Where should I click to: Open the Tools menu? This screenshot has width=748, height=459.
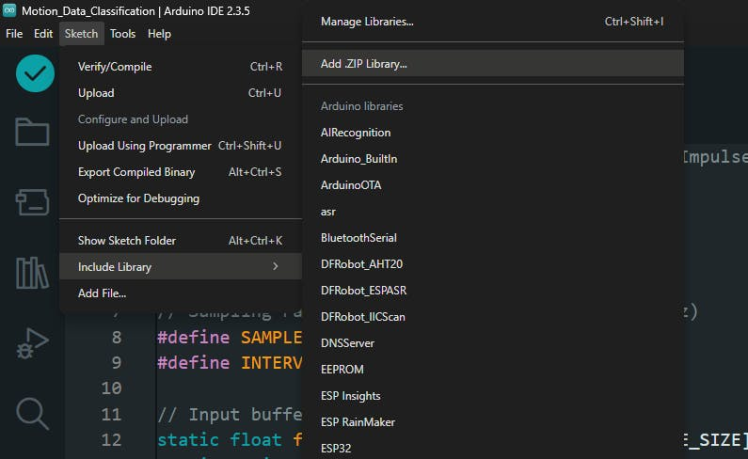click(123, 34)
